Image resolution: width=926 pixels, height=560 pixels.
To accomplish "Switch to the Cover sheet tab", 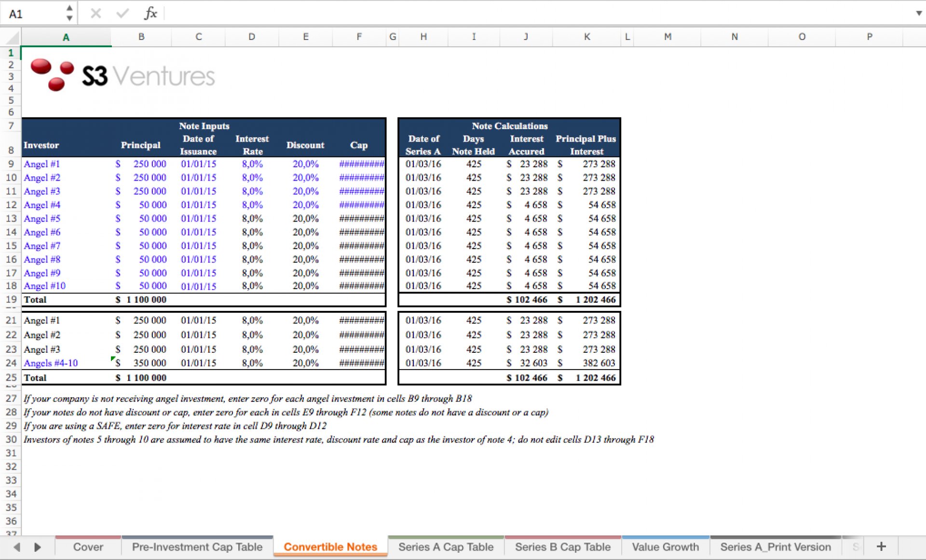I will (88, 547).
